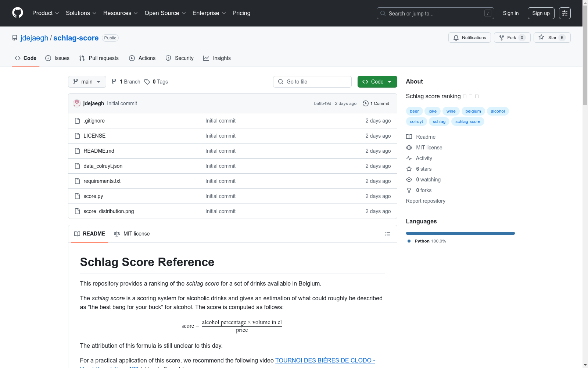Click the tag icon next to Tags
Screen dimensions: 588x368
[147, 82]
